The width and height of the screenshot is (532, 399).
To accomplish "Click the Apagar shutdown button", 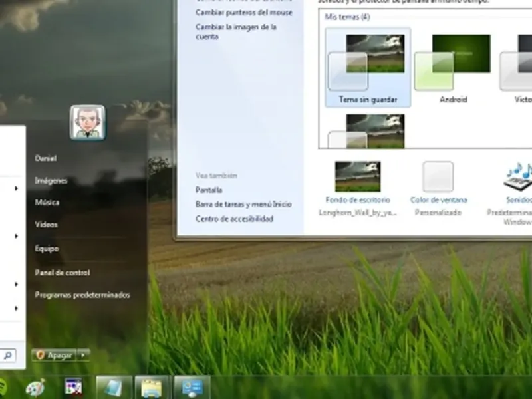I will (55, 355).
